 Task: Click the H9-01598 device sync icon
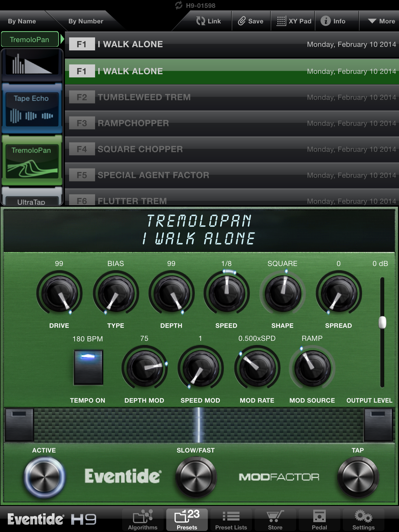(179, 5)
